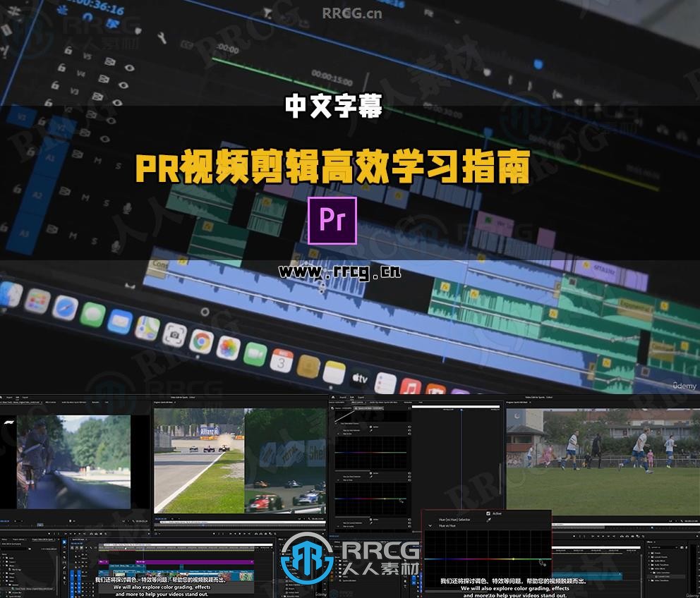Lock track V4

[61, 68]
